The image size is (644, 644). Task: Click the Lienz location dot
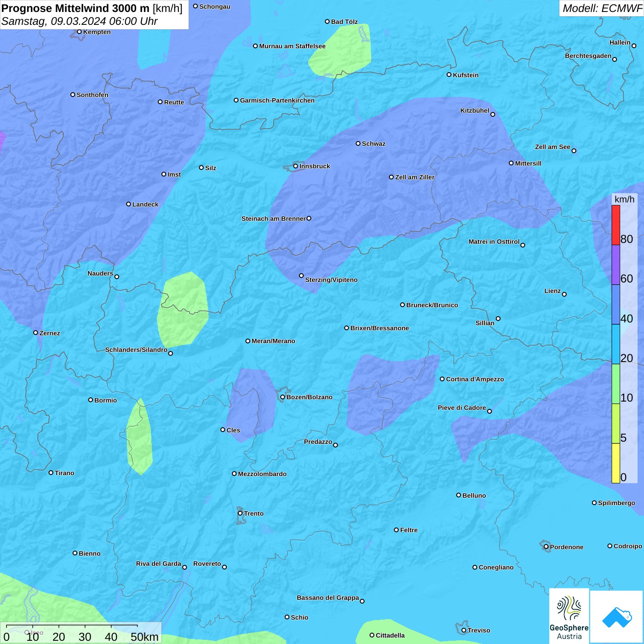pos(564,294)
